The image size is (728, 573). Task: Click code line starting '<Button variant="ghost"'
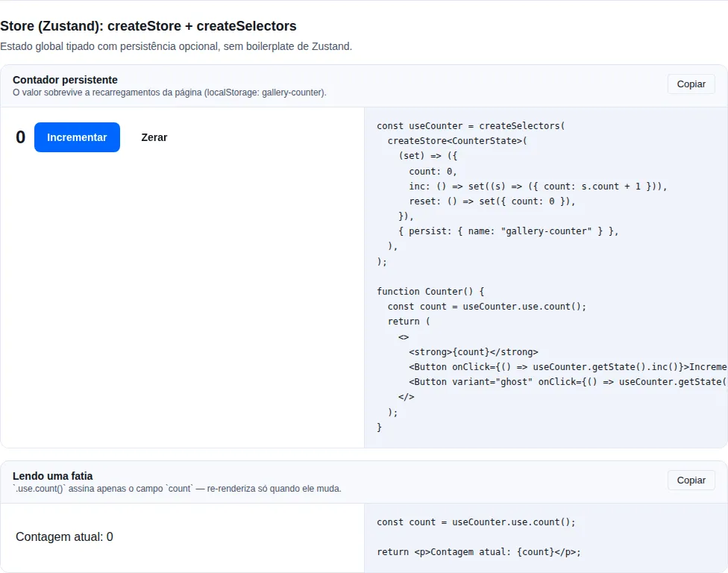point(568,382)
